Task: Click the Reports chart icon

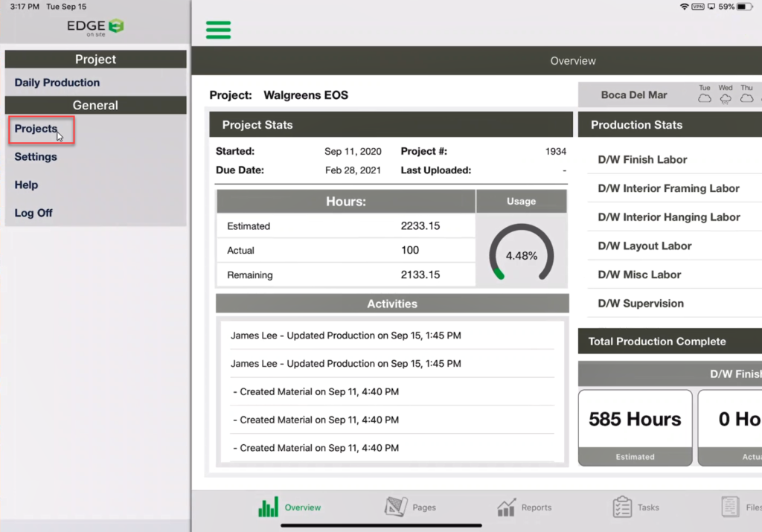Action: [x=506, y=507]
